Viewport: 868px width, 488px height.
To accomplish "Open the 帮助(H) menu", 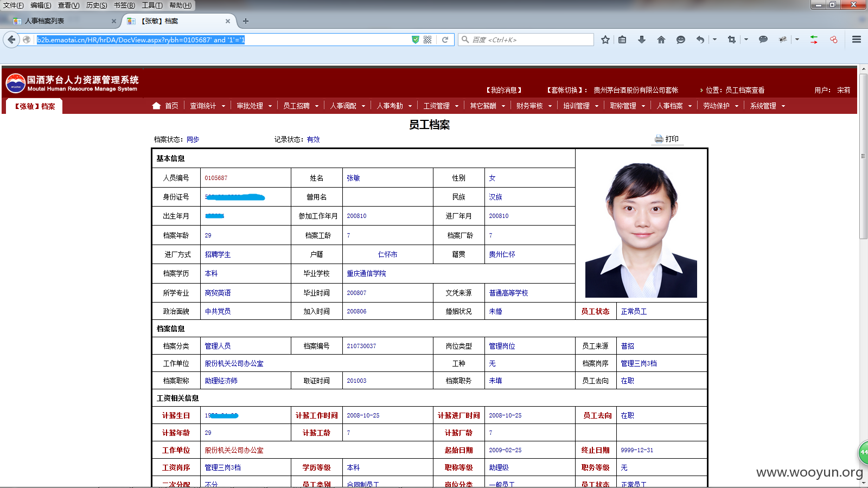I will [181, 5].
